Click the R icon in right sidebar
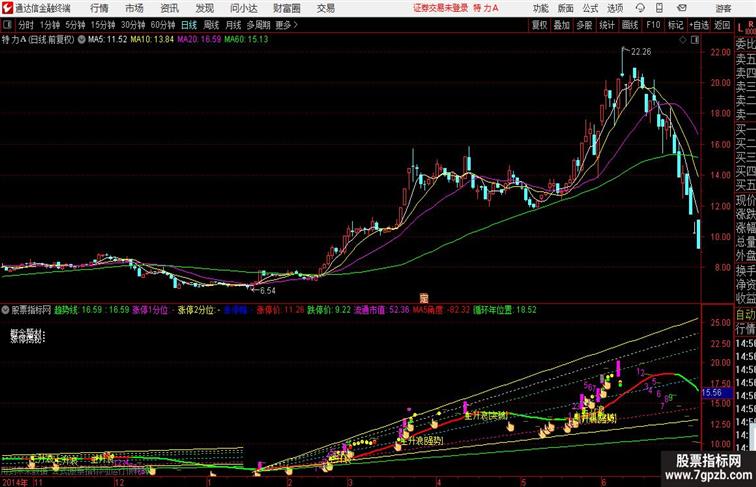The height and width of the screenshot is (487, 756). click(x=750, y=23)
